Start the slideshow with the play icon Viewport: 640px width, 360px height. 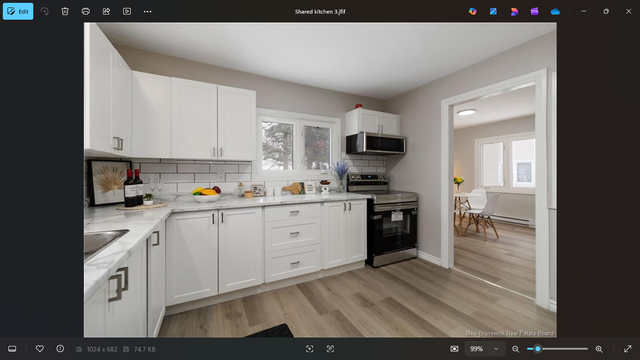click(127, 11)
